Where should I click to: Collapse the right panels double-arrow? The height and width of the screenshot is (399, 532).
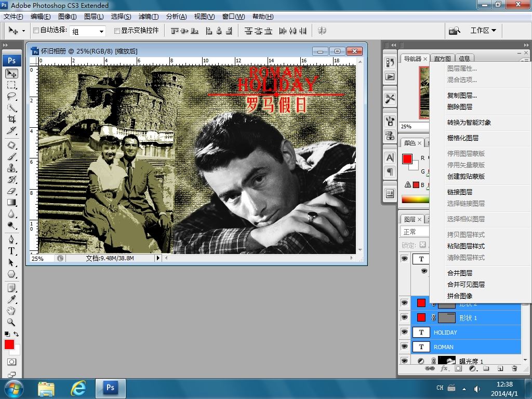click(x=526, y=45)
